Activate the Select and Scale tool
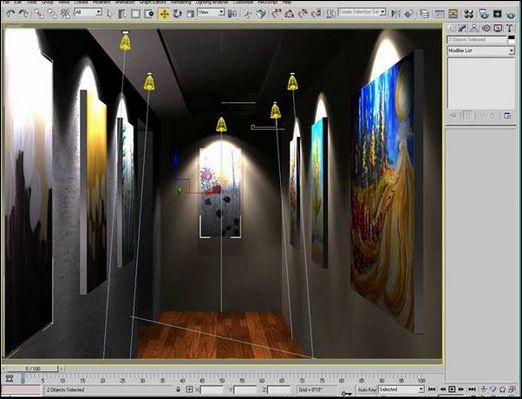This screenshot has width=522, height=399. coord(190,13)
